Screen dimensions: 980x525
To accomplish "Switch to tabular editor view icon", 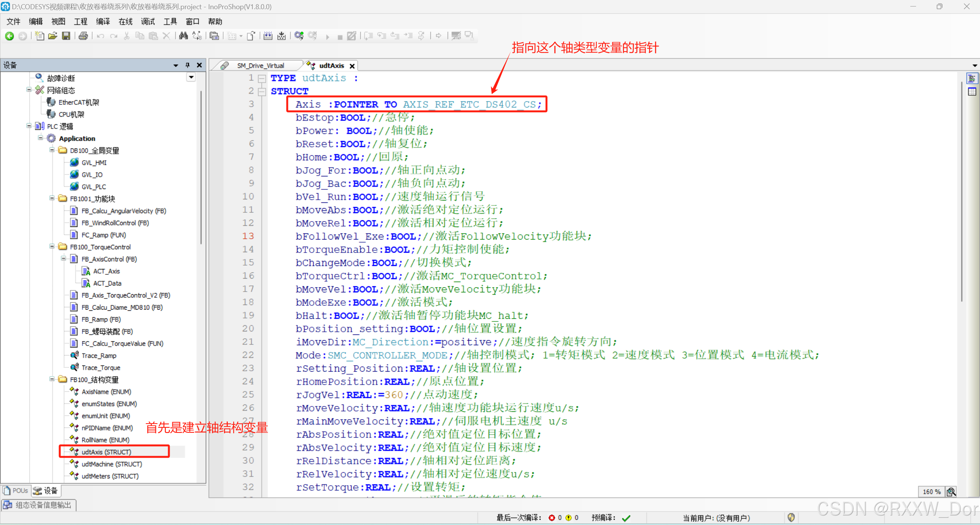I will coord(972,92).
